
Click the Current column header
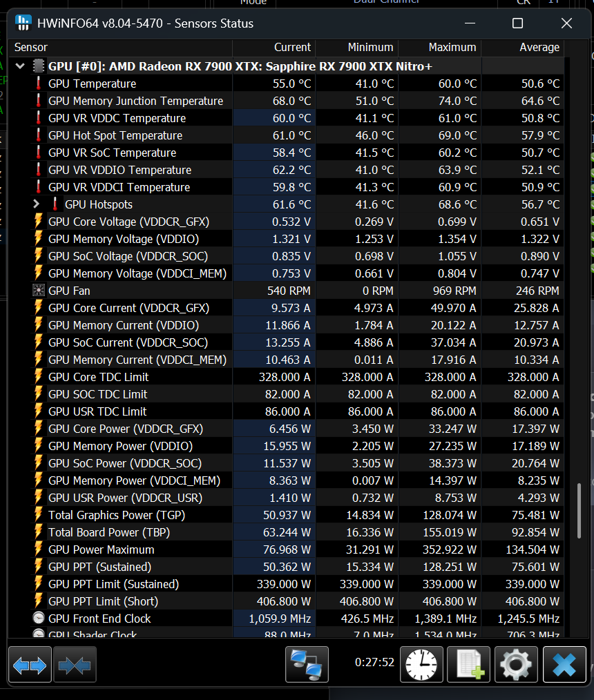[274, 48]
